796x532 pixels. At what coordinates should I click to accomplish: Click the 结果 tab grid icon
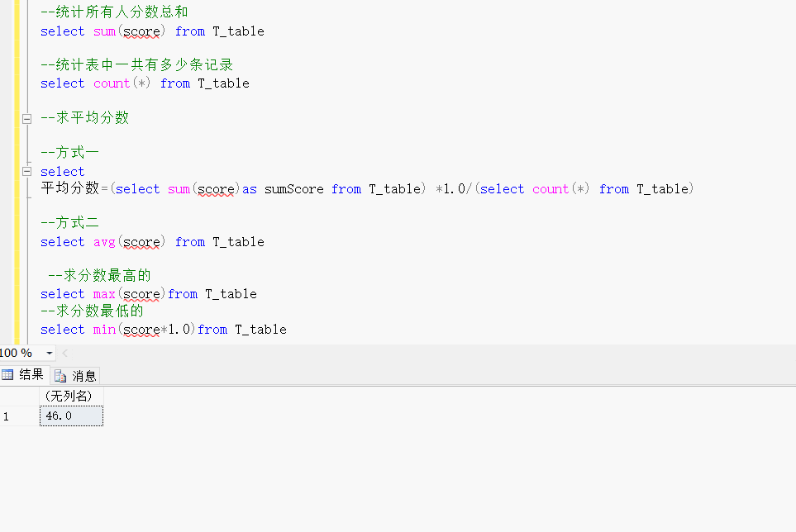(7, 375)
